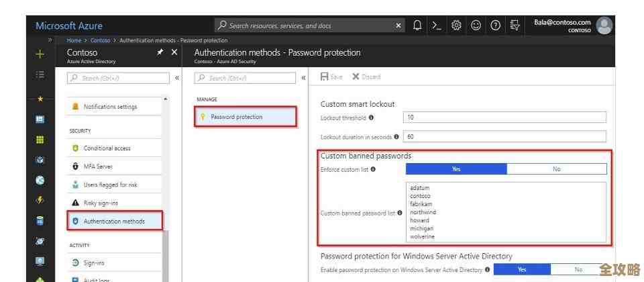Click the green Create a resource plus

(x=40, y=54)
